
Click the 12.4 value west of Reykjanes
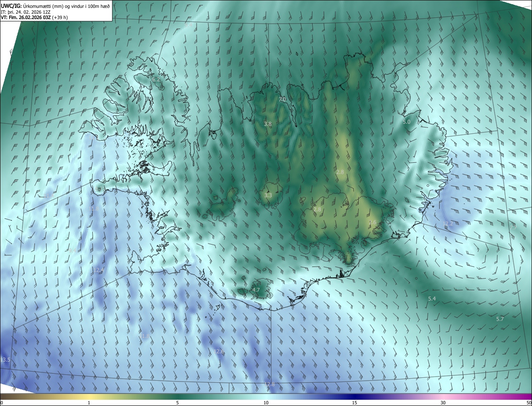(99, 270)
